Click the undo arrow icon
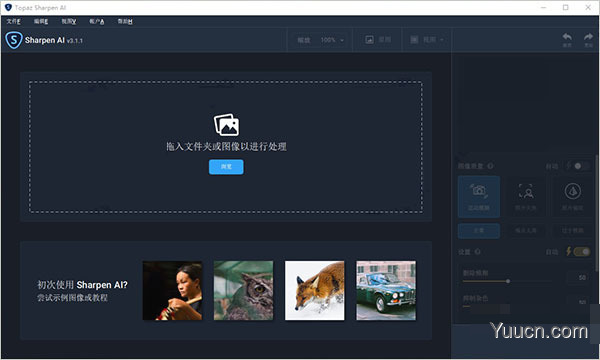Screen dimensions: 600x360 coord(567,37)
